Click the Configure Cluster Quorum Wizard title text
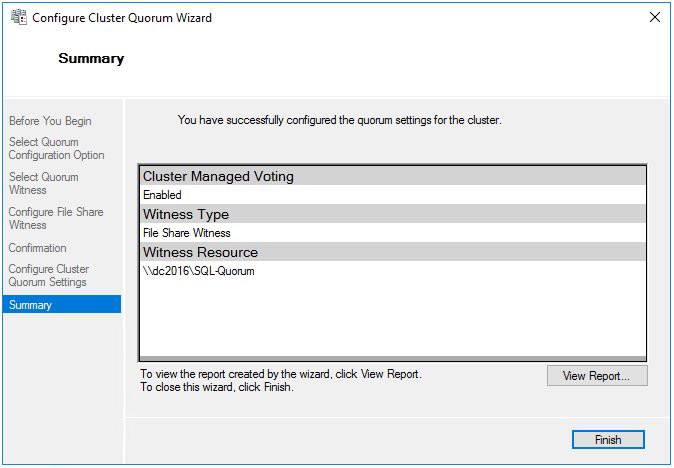 pyautogui.click(x=123, y=18)
